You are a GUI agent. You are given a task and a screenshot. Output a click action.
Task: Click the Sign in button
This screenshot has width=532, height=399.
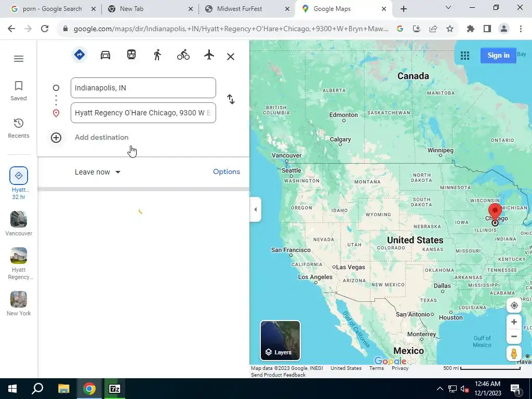pos(498,55)
